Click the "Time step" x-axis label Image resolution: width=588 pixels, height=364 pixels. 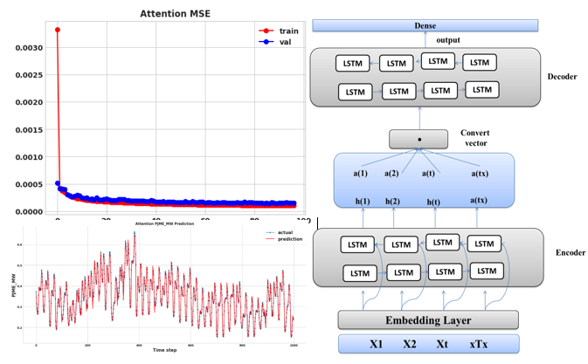tap(164, 350)
